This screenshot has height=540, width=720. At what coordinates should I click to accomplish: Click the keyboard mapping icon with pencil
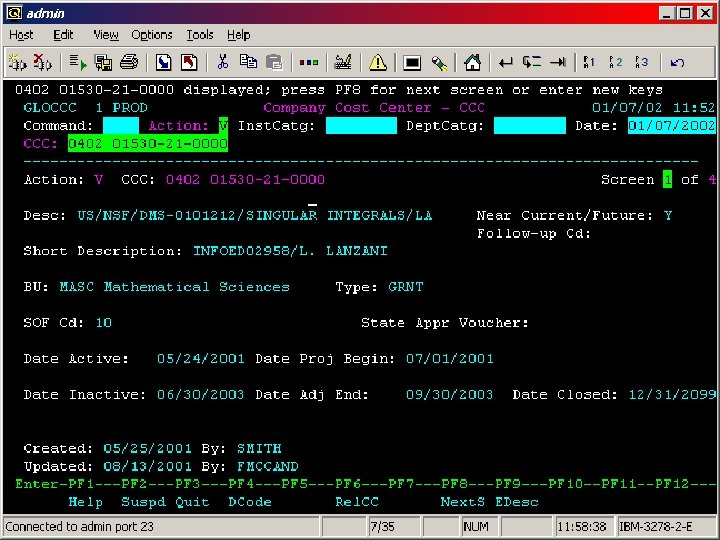point(343,62)
